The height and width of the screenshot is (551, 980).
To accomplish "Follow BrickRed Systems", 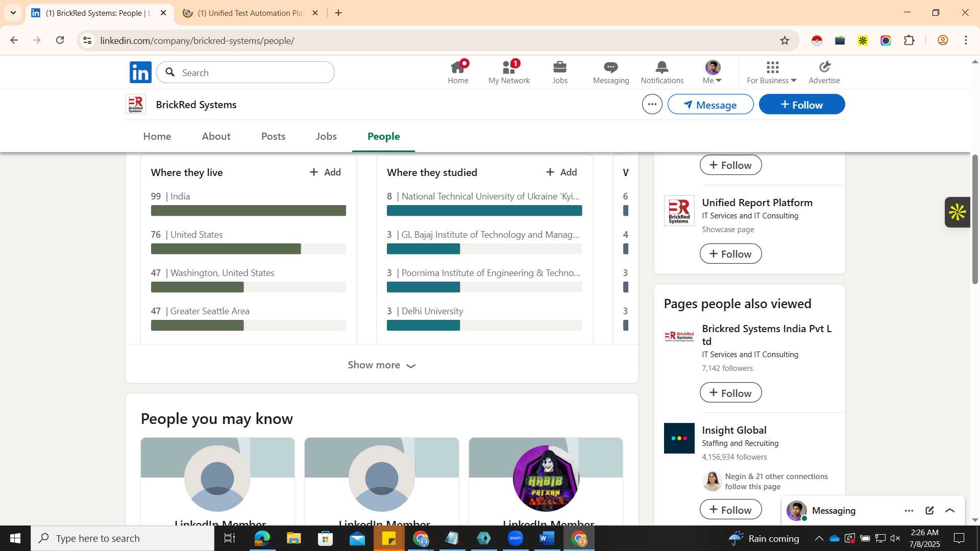I will tap(802, 105).
